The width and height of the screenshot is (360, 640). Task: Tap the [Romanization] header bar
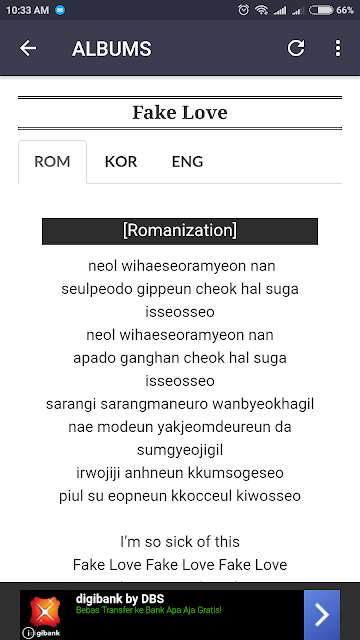click(x=180, y=231)
